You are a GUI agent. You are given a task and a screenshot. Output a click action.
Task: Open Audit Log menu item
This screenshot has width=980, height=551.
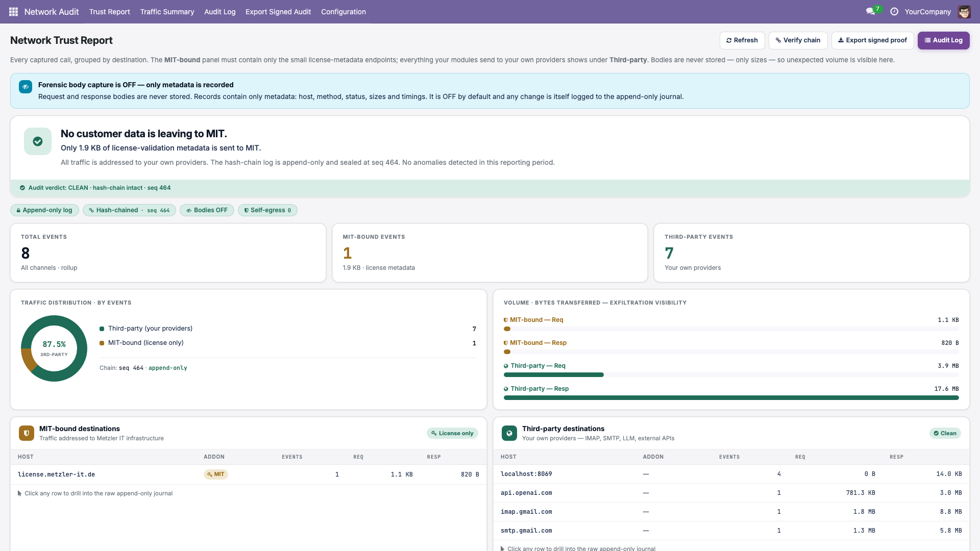(x=220, y=11)
